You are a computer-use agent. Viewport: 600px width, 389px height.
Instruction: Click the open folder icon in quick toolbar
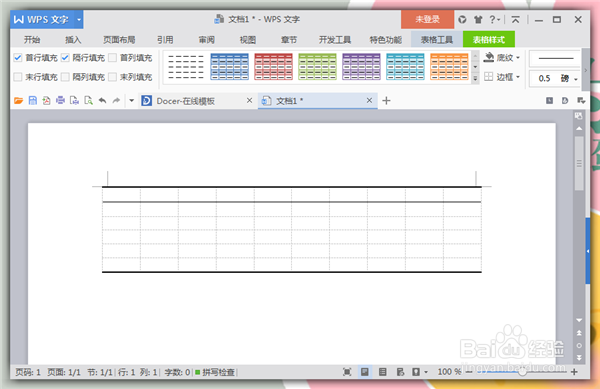click(18, 101)
